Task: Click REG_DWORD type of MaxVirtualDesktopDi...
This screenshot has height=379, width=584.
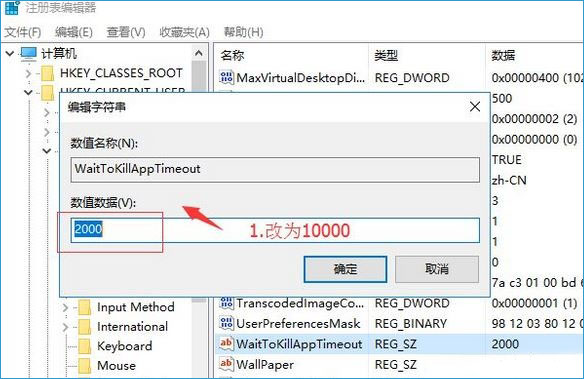Action: pos(412,78)
